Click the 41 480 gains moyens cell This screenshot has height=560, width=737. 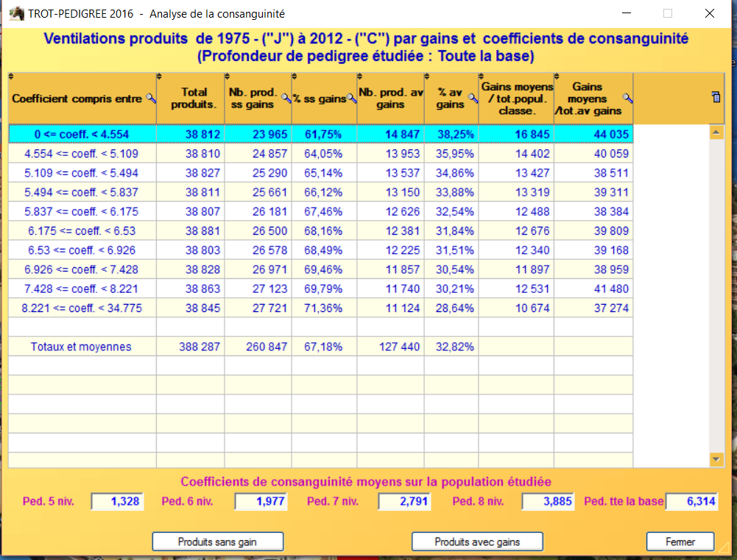[593, 288]
